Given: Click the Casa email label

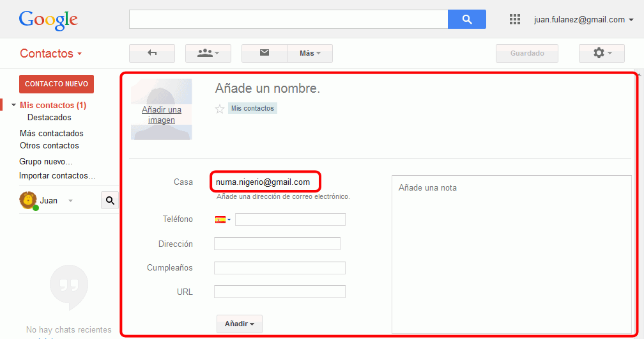Looking at the screenshot, I should click(x=183, y=182).
